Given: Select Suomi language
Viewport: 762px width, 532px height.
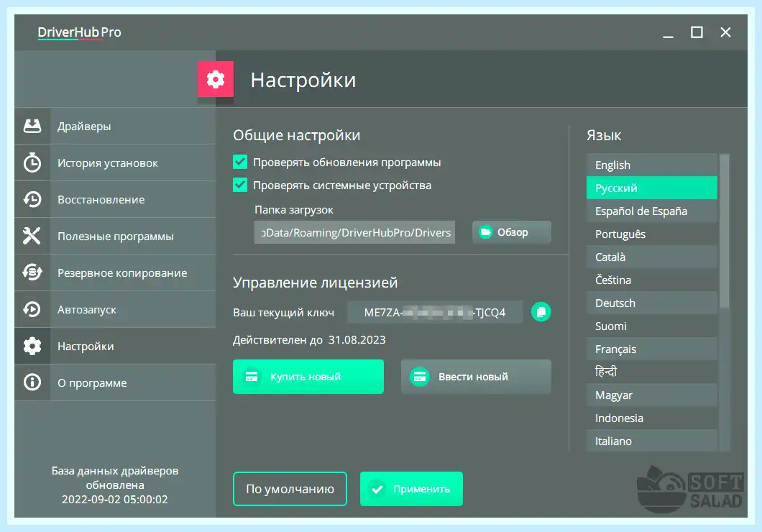Looking at the screenshot, I should pyautogui.click(x=652, y=326).
